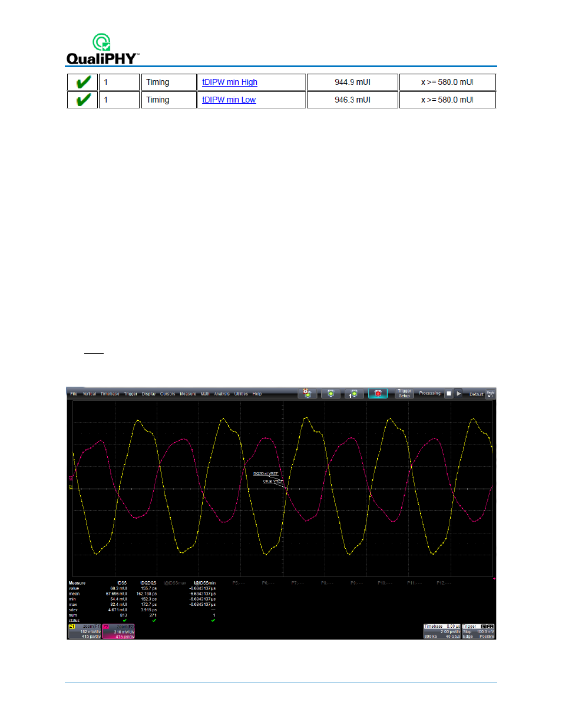Click the 944.9 mUI value cell

[x=352, y=82]
